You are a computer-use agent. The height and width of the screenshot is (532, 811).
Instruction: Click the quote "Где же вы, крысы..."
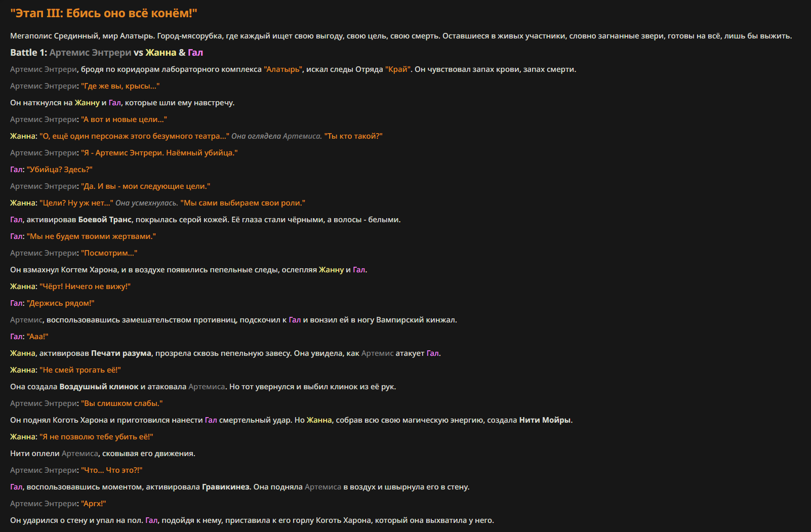(x=120, y=86)
